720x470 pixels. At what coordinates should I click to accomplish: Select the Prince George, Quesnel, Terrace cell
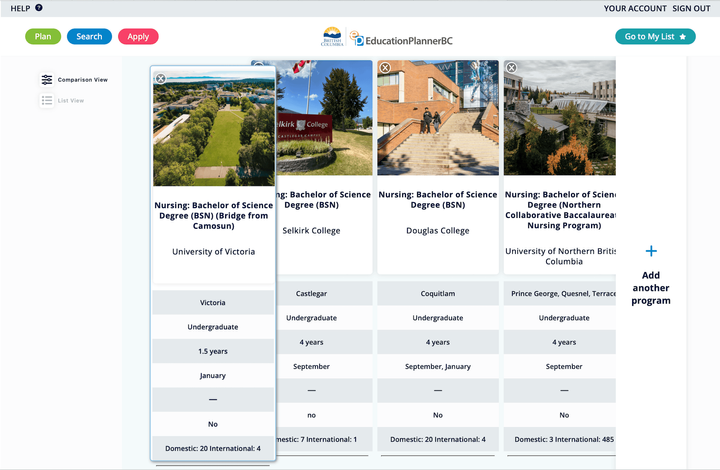click(x=560, y=293)
